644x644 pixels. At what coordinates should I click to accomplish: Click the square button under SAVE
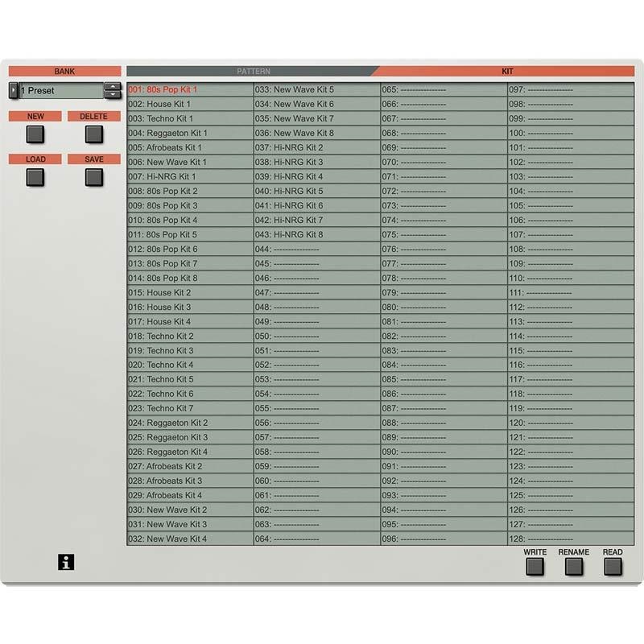(x=94, y=177)
